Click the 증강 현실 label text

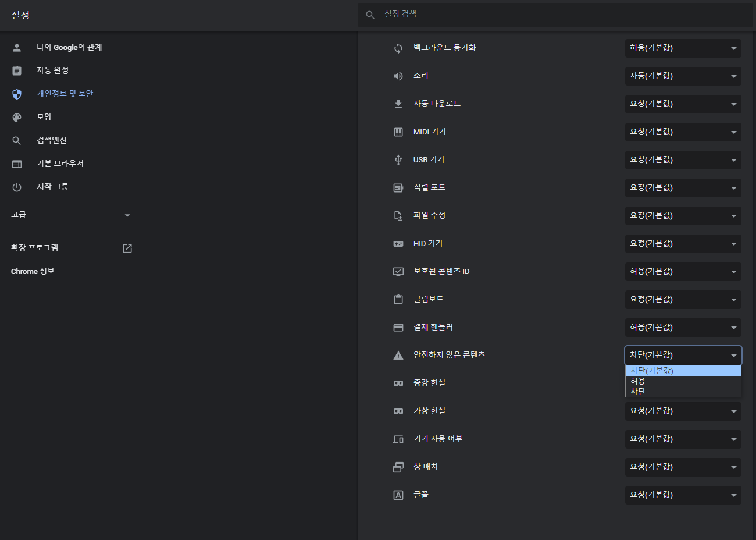(x=429, y=383)
